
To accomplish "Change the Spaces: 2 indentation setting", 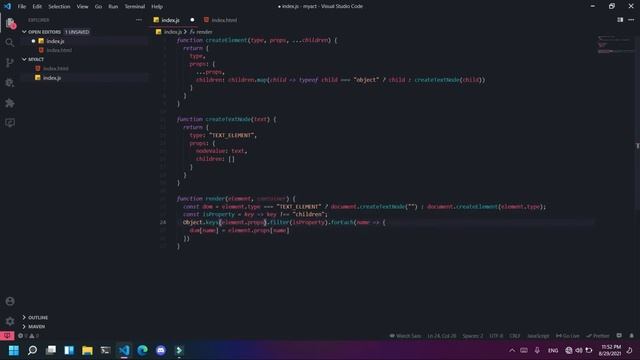I will [473, 336].
